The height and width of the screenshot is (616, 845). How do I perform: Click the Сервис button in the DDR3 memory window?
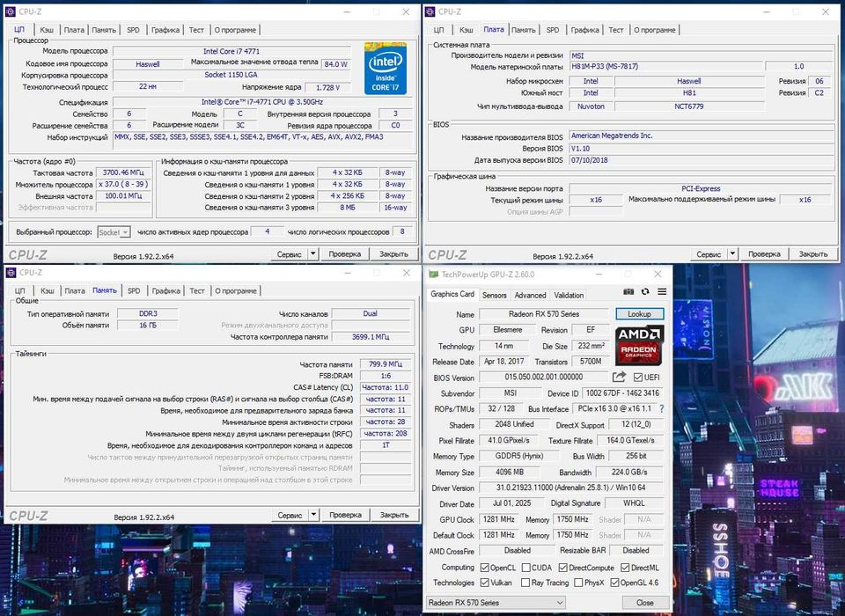pyautogui.click(x=290, y=515)
